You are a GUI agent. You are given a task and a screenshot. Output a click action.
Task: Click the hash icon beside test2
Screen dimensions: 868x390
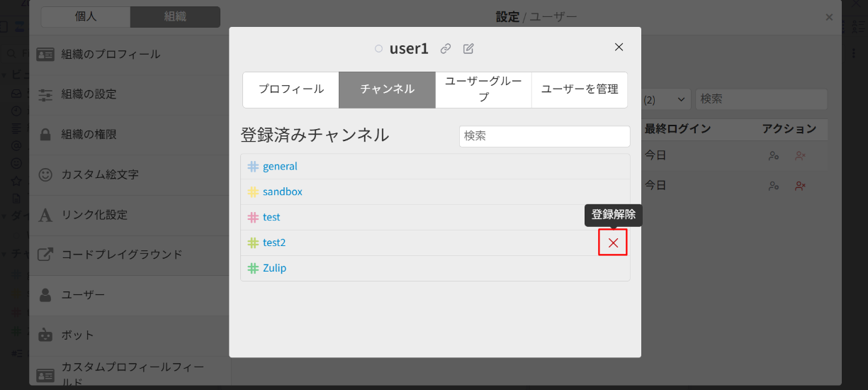(253, 243)
